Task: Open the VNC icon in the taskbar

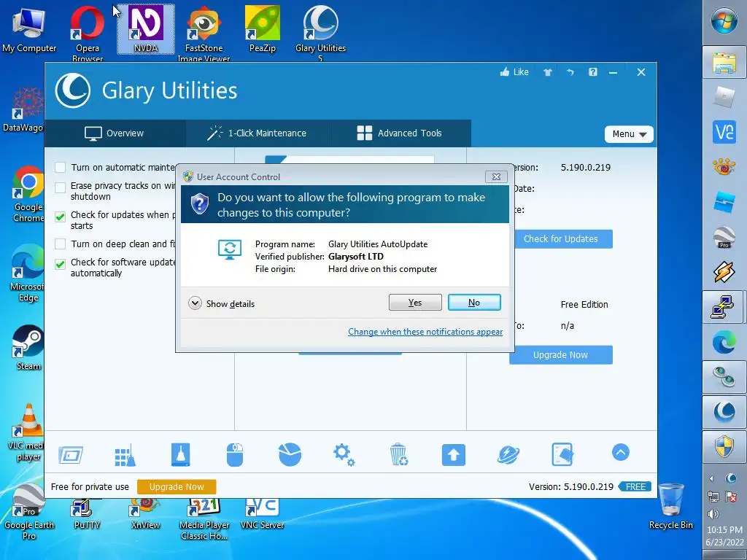Action: (724, 131)
